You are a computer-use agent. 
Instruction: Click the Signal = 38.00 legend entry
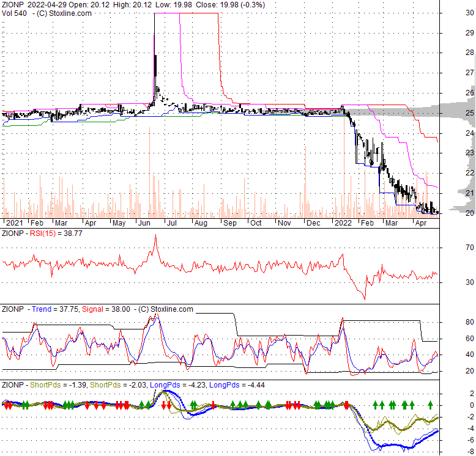(106, 309)
